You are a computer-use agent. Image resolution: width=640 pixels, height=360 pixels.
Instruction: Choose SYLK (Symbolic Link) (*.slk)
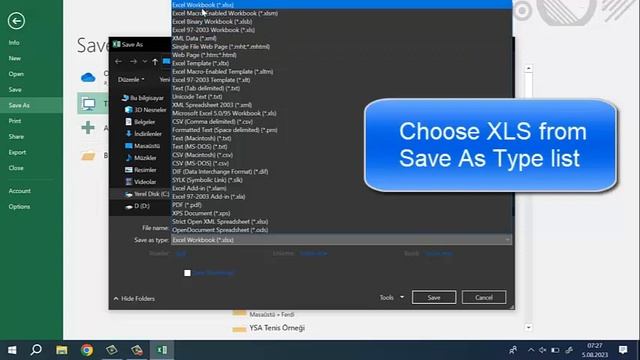click(341, 180)
